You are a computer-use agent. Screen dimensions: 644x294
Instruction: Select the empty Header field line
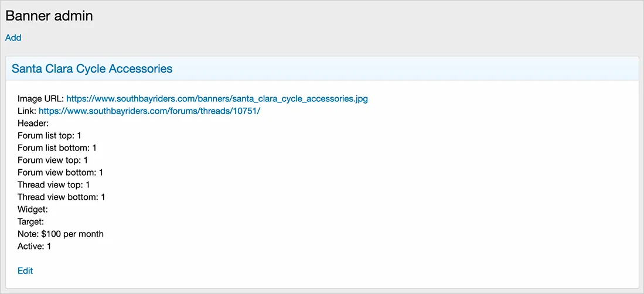[x=33, y=123]
